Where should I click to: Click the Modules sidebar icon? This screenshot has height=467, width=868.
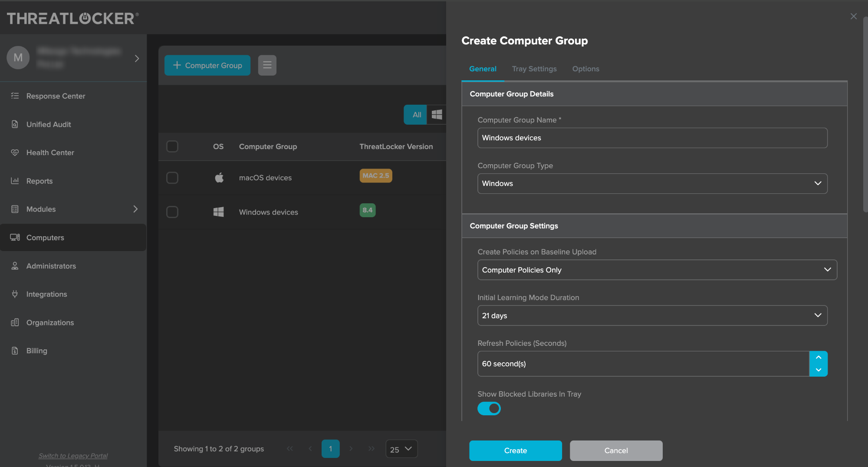coord(15,209)
